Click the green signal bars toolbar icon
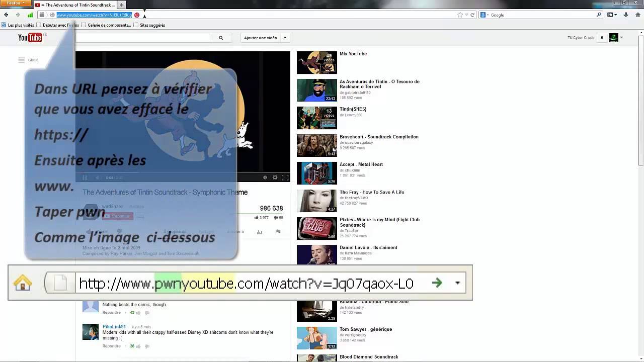Image resolution: width=644 pixels, height=362 pixels. click(30, 15)
